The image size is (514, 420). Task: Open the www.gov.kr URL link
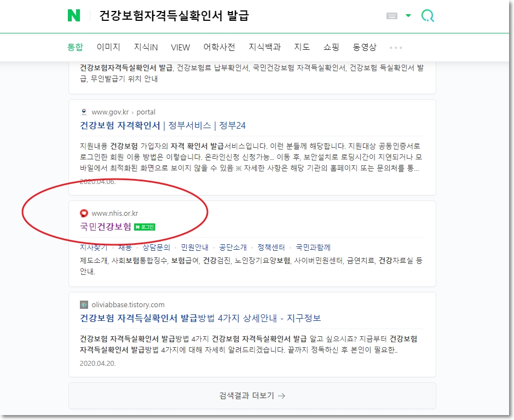point(110,112)
